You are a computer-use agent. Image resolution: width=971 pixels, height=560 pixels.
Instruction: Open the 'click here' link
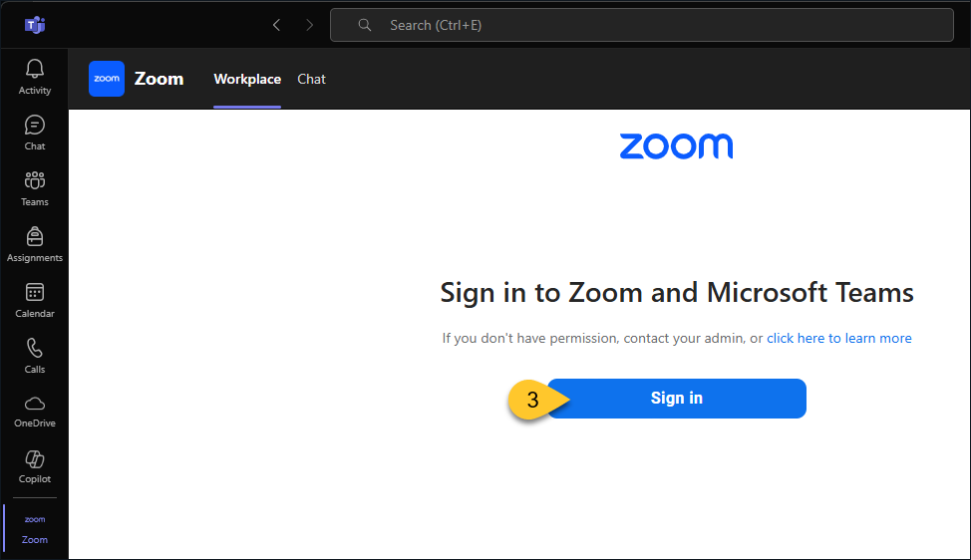click(796, 338)
